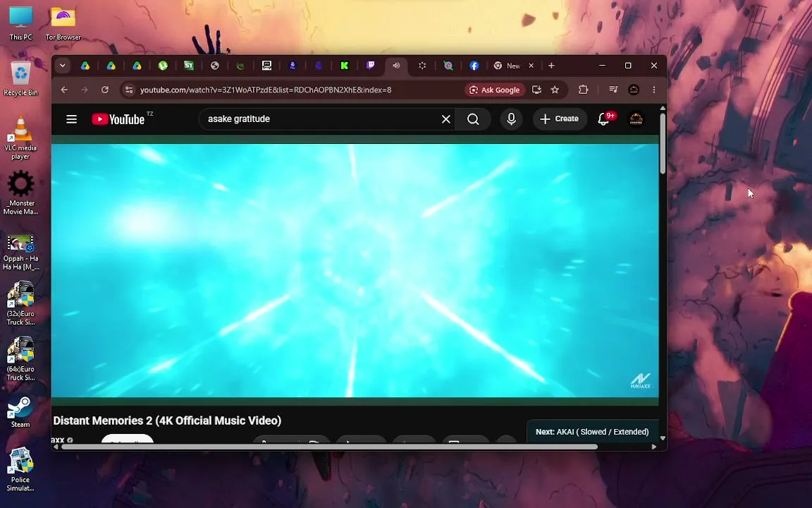Clear the search box with the X icon
This screenshot has width=812, height=508.
click(x=446, y=119)
